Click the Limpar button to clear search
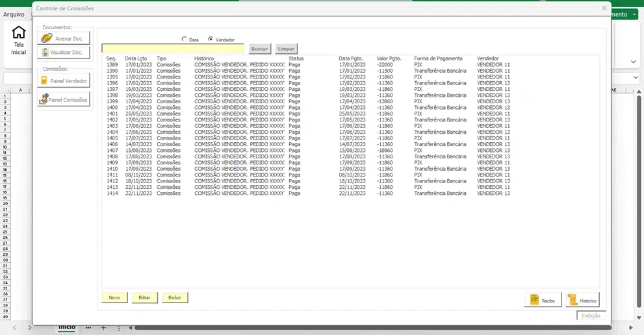 pyautogui.click(x=286, y=49)
